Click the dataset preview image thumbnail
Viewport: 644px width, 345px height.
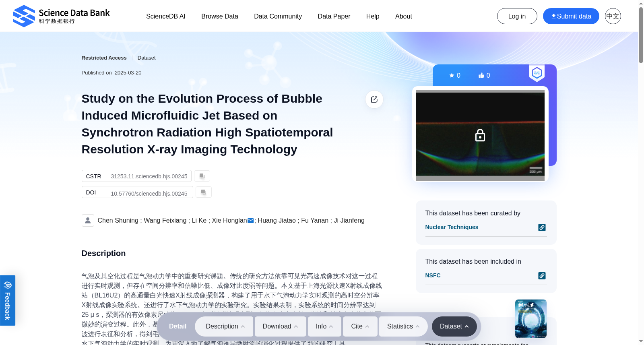click(480, 136)
